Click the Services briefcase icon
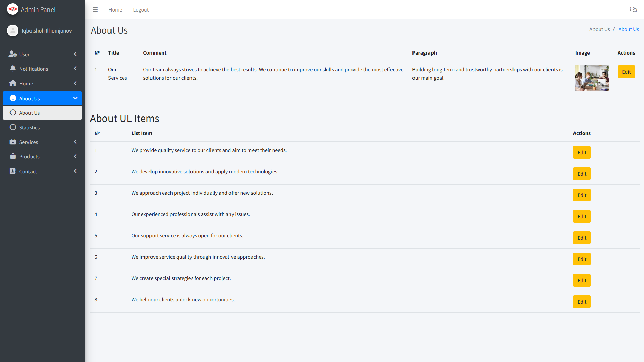 point(13,142)
